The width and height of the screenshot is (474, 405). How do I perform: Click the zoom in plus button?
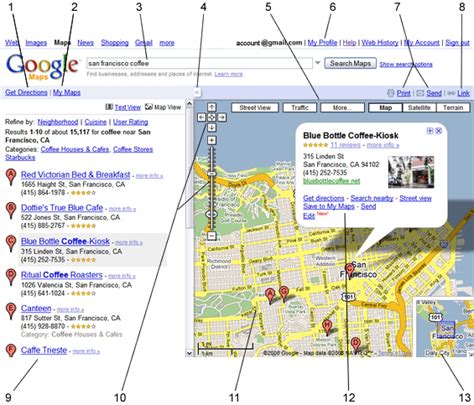[212, 140]
